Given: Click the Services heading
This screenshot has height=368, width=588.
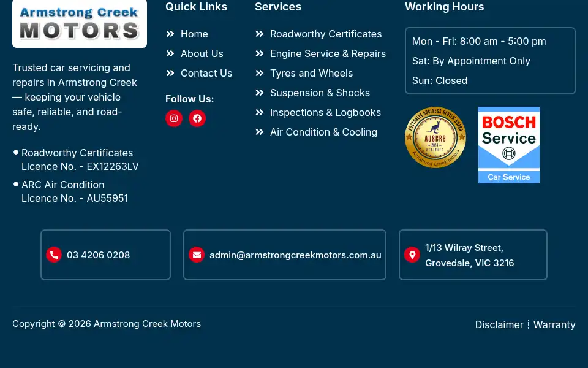Looking at the screenshot, I should point(278,6).
